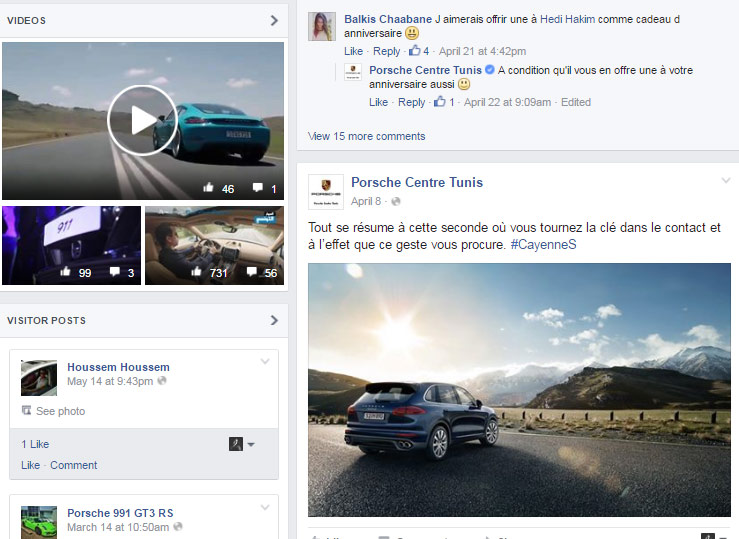Click thumbs-up icon with 4 likes on Balkis comment
This screenshot has height=539, width=739.
(x=416, y=51)
